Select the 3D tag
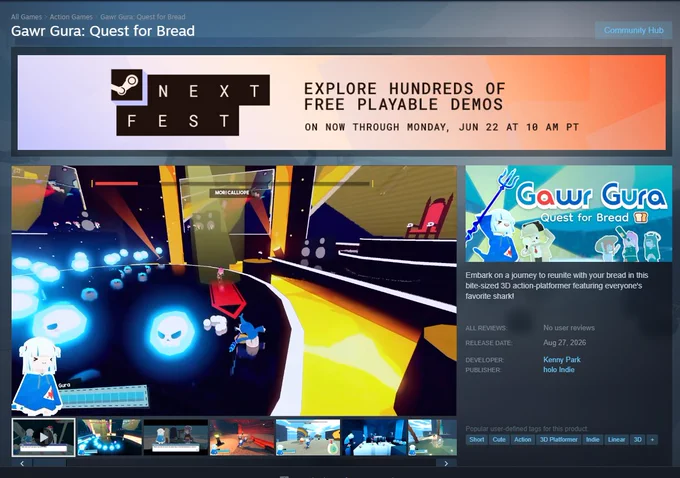This screenshot has width=680, height=478. 638,439
